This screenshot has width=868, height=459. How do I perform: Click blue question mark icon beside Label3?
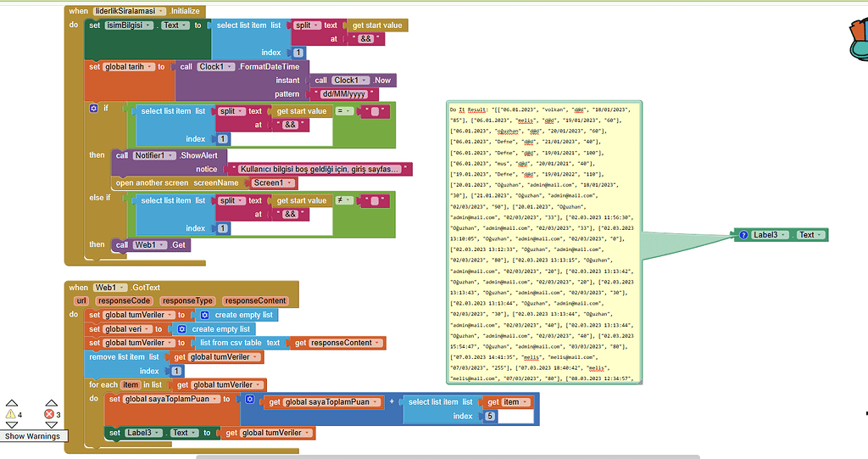click(743, 235)
